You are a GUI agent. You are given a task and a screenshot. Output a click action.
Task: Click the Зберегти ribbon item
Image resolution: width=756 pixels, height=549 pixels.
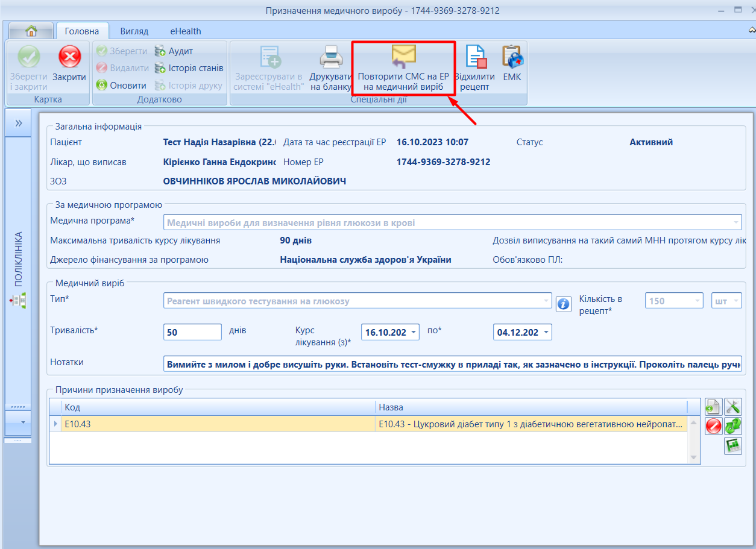[122, 51]
